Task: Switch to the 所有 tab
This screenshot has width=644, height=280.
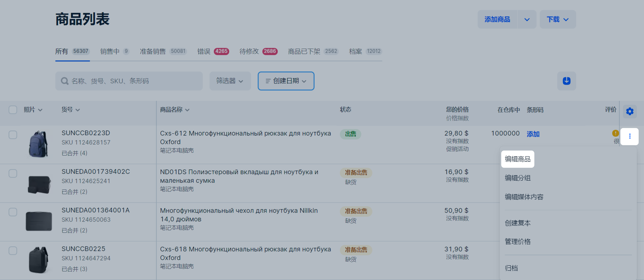Action: coord(72,51)
